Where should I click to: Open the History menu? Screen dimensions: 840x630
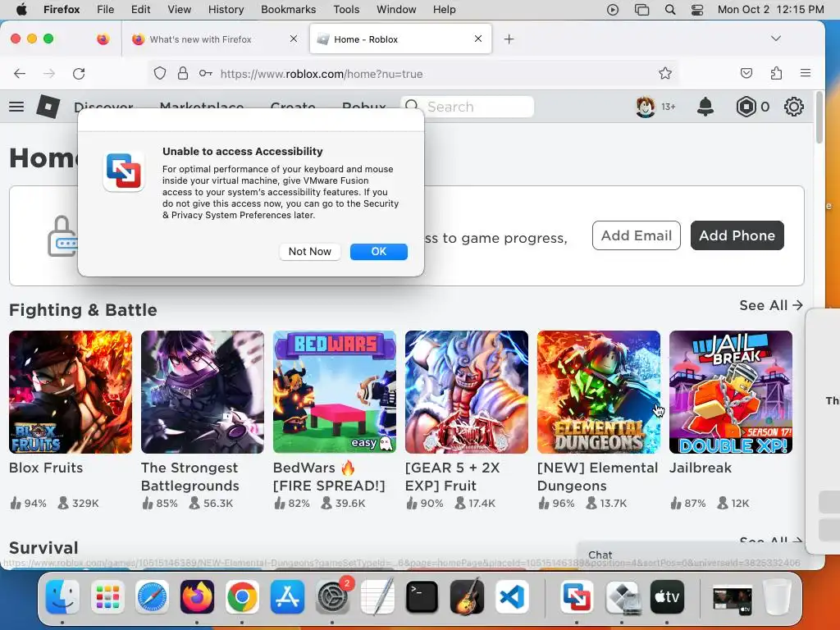click(226, 10)
